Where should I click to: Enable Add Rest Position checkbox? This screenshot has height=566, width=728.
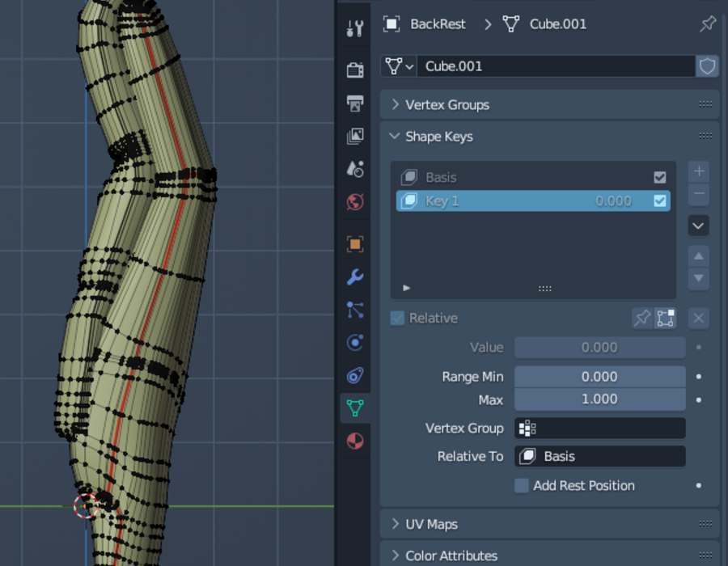click(x=522, y=486)
